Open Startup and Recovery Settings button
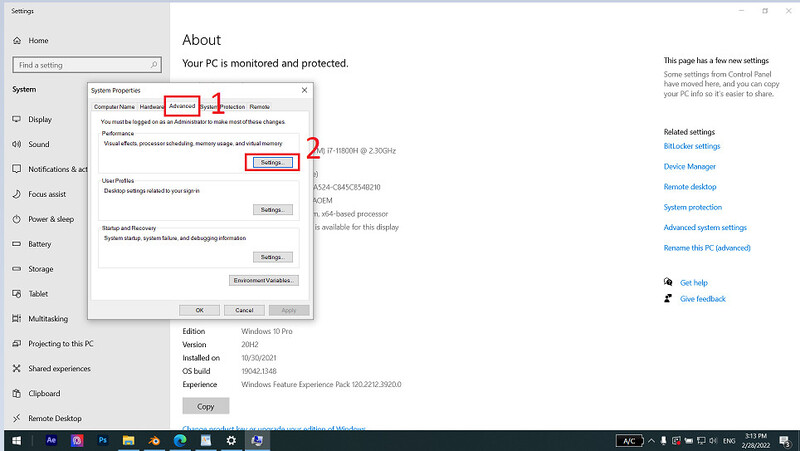Image resolution: width=800 pixels, height=451 pixels. coord(272,257)
